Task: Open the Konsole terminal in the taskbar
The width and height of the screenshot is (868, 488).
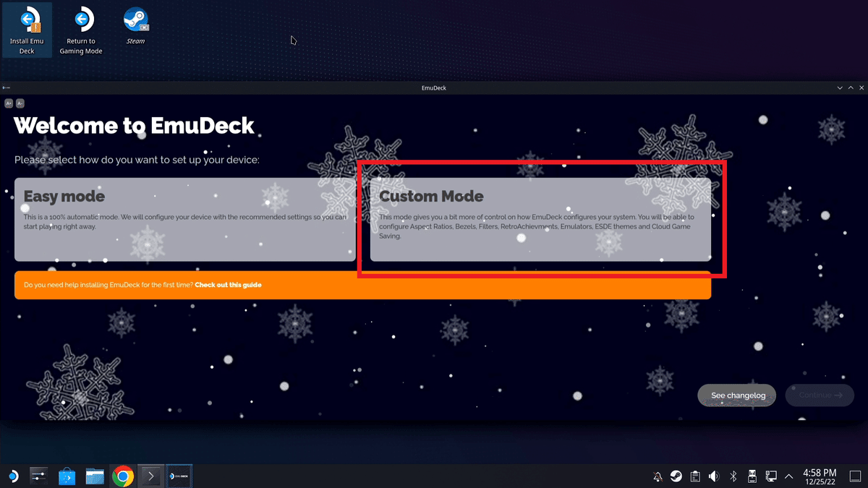Action: tap(150, 476)
